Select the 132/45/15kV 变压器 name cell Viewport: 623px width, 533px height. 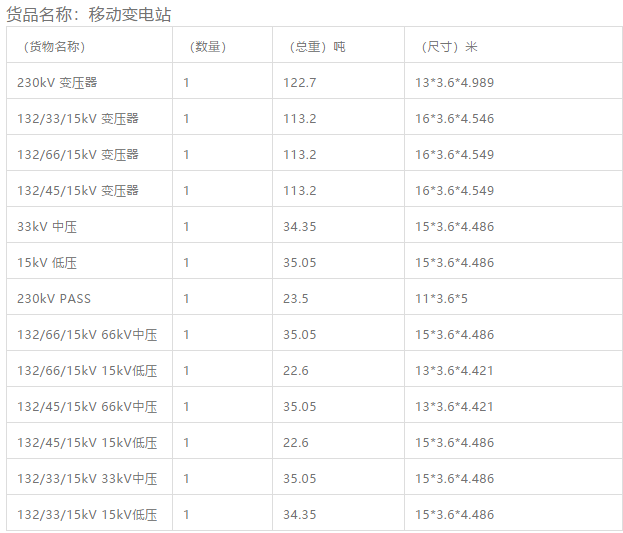[x=78, y=191]
